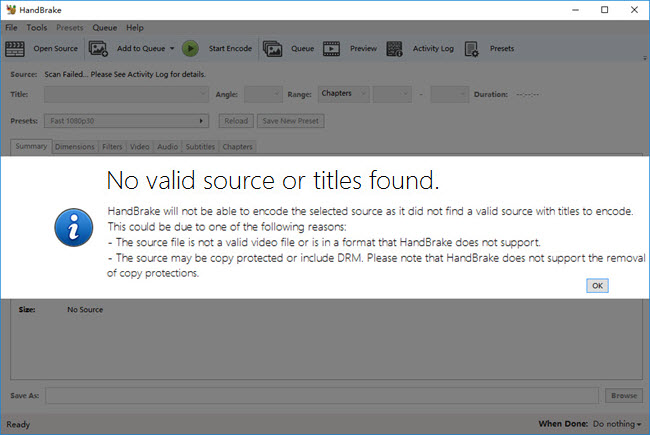Screen dimensions: 650x435
Task: Switch to the Subtitles tab
Action: [x=200, y=147]
